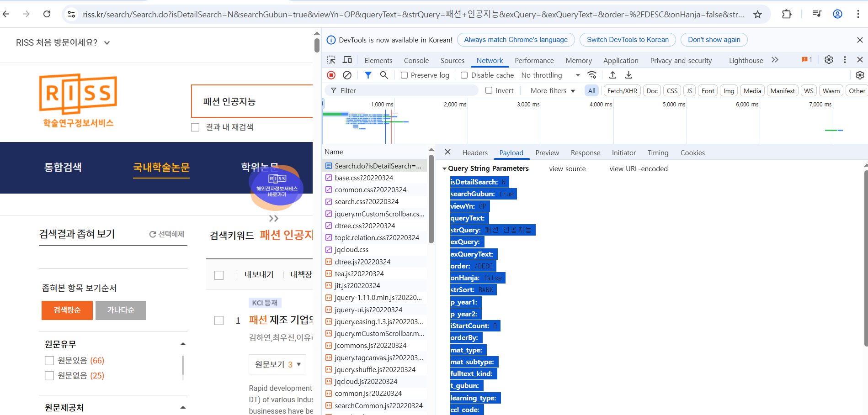The image size is (868, 415).
Task: Collapse Query String Parameters section
Action: 444,168
